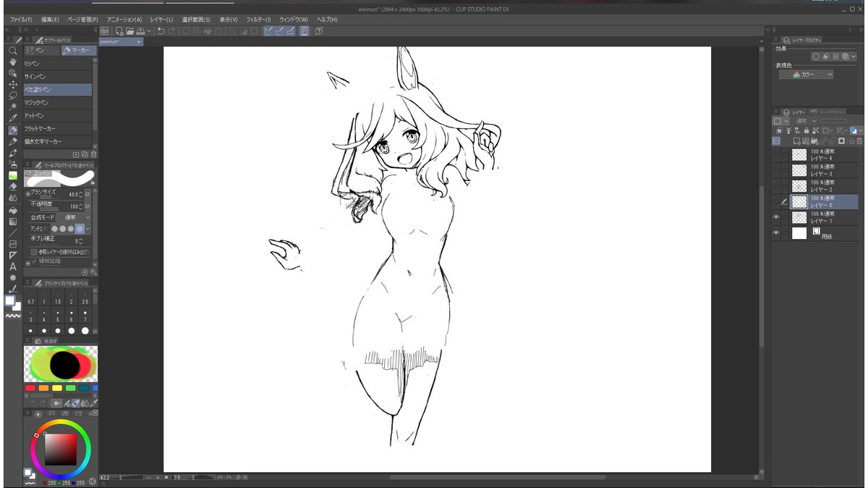This screenshot has height=488, width=868.
Task: Show the hidden レイヤー 4 layer
Action: [x=776, y=154]
